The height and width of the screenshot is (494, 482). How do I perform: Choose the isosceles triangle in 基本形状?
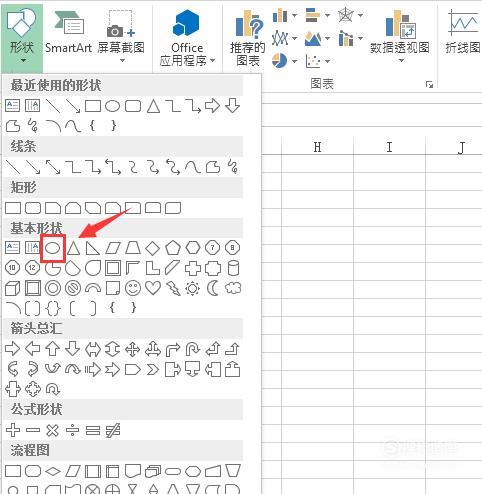pos(73,248)
